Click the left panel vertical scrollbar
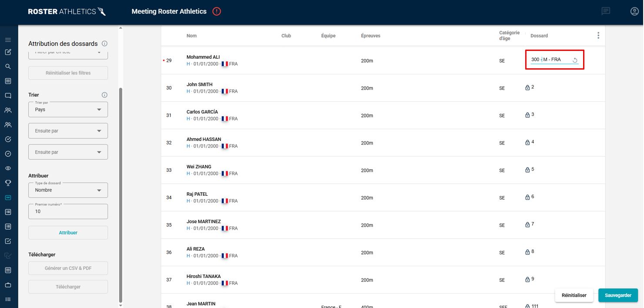Screen dimensions: 644x308 (x=121, y=195)
